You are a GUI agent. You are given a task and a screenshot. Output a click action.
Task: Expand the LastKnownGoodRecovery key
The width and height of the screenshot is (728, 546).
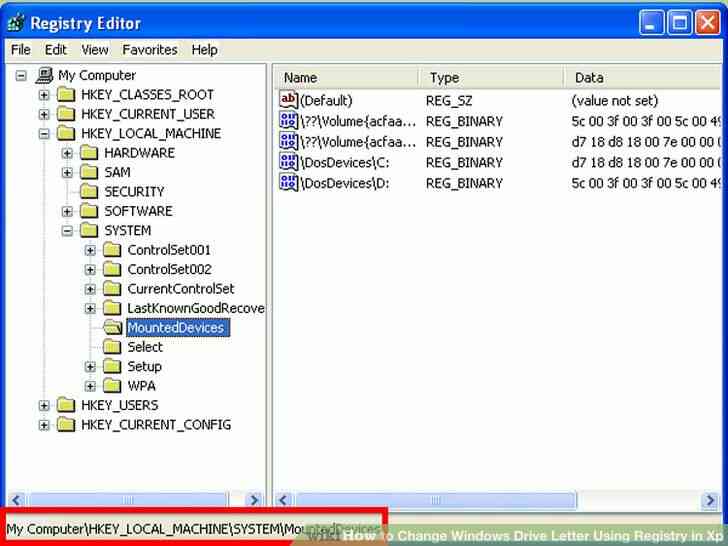[91, 309]
